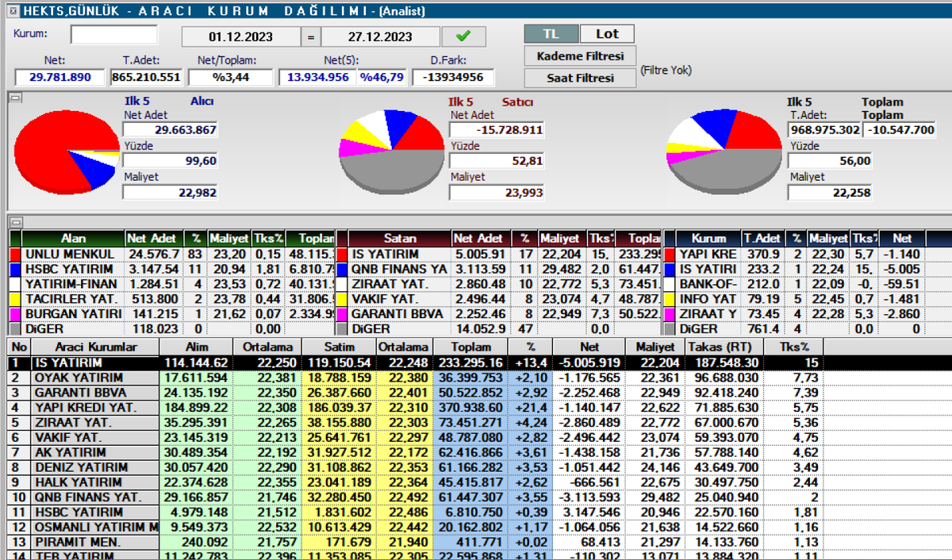Switch values to Lot mode

coord(607,34)
